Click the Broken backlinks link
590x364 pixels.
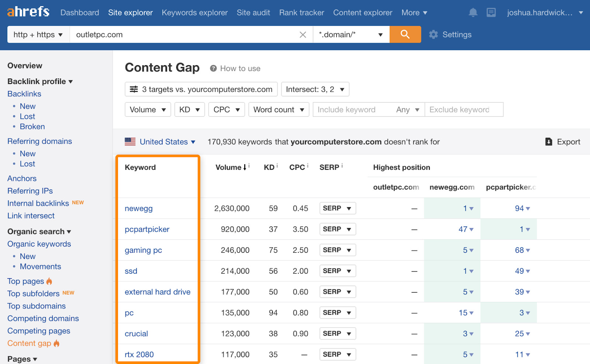tap(32, 126)
